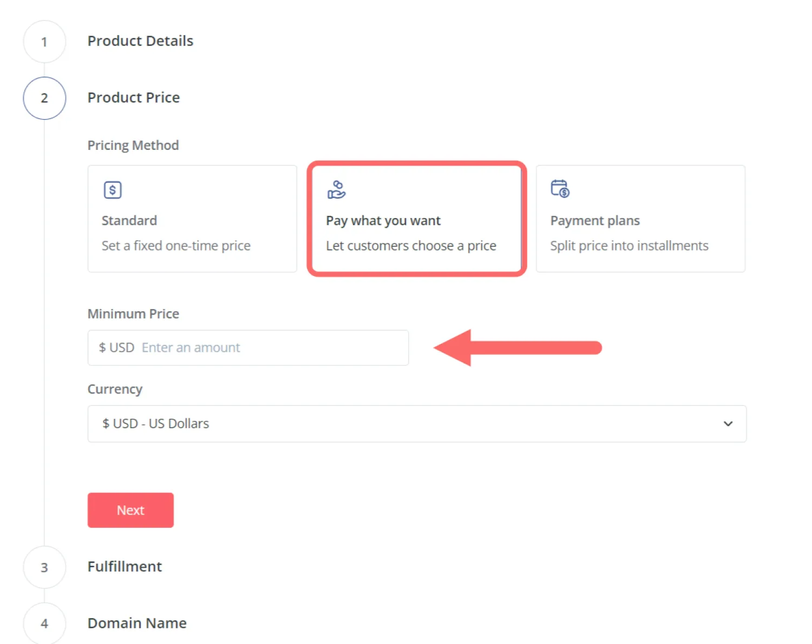This screenshot has width=812, height=644.
Task: Expand the Product Details section heading
Action: 140,41
